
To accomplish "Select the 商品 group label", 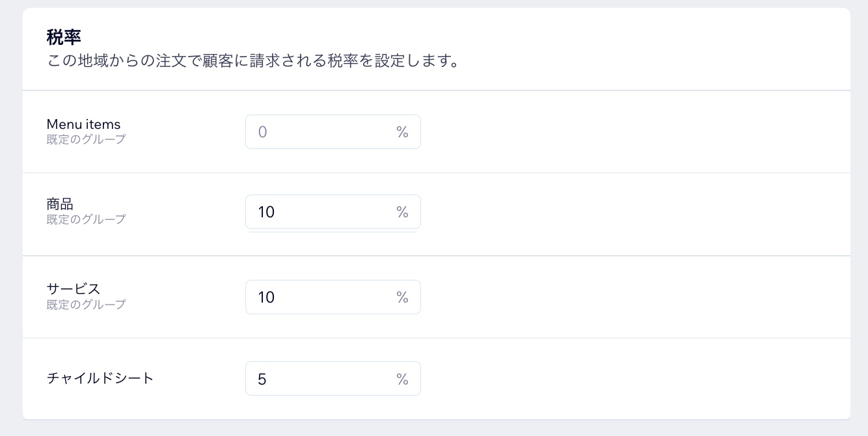I will [x=60, y=204].
